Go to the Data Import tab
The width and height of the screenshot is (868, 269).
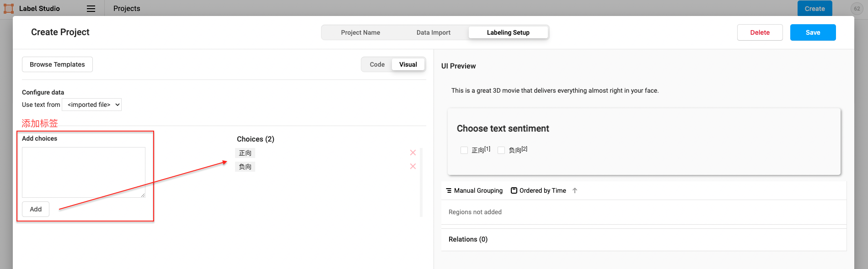(x=433, y=32)
